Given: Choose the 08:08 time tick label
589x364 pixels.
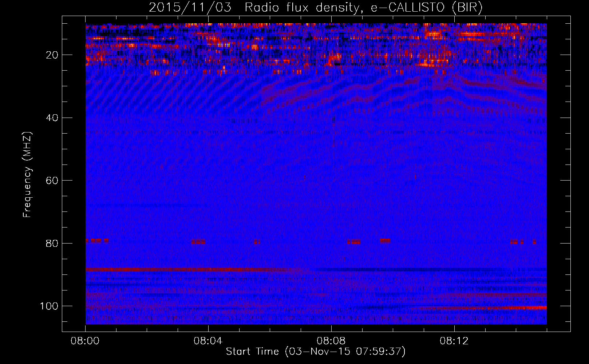Looking at the screenshot, I should 331,341.
